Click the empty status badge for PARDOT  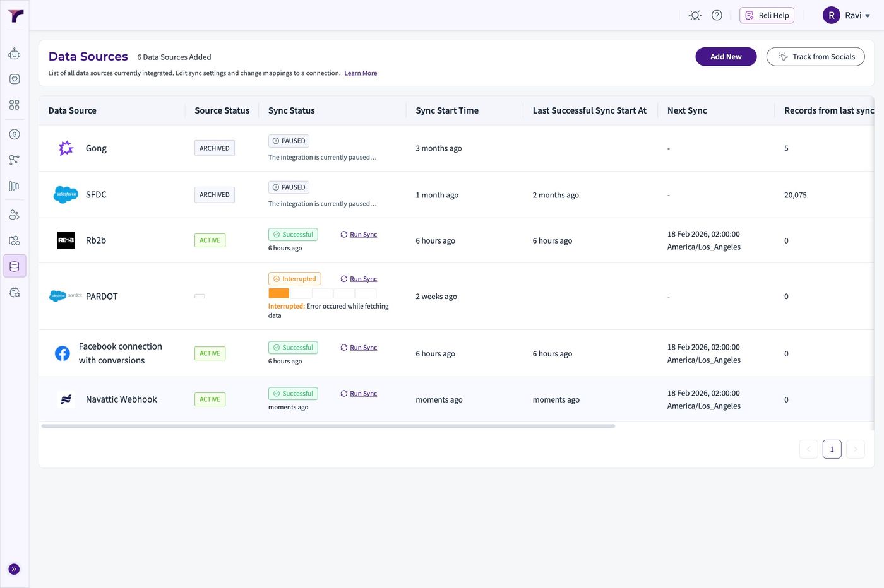pos(200,296)
